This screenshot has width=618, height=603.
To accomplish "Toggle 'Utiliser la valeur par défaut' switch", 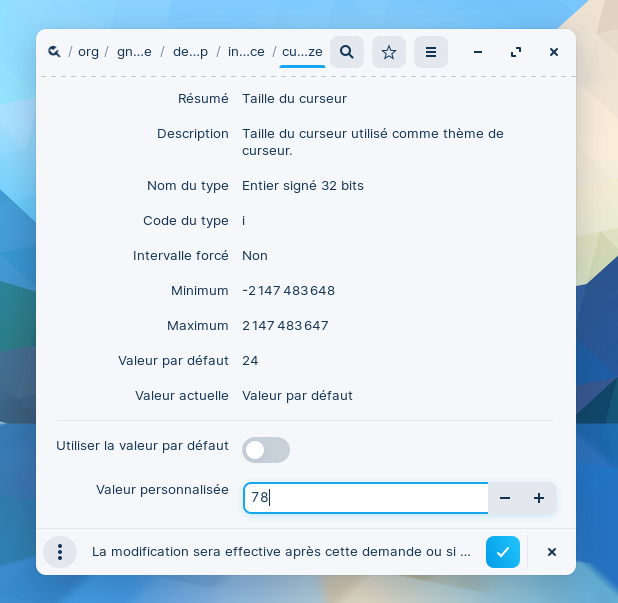I will (266, 450).
